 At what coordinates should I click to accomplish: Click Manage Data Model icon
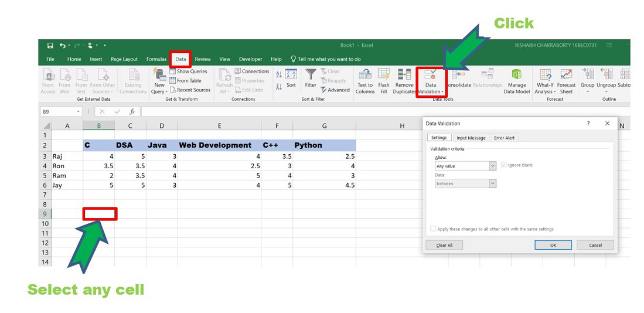(516, 75)
